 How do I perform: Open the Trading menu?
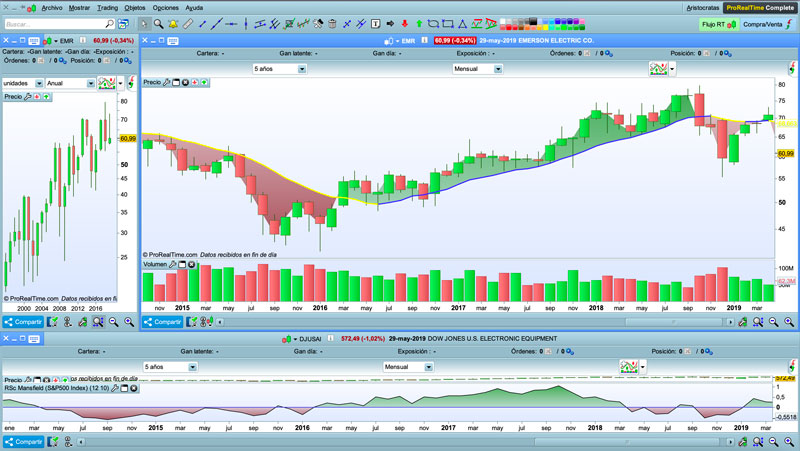107,7
